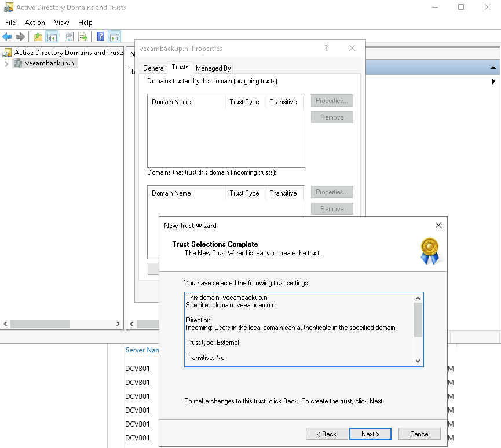
Task: Cancel the New Trust Wizard
Action: (419, 434)
